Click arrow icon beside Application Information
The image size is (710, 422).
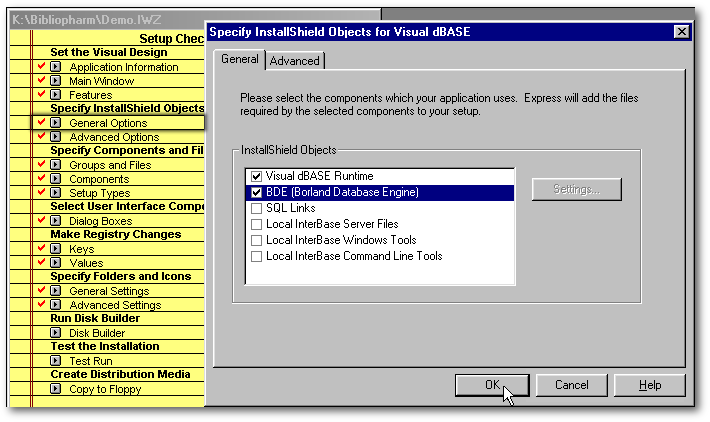click(55, 67)
